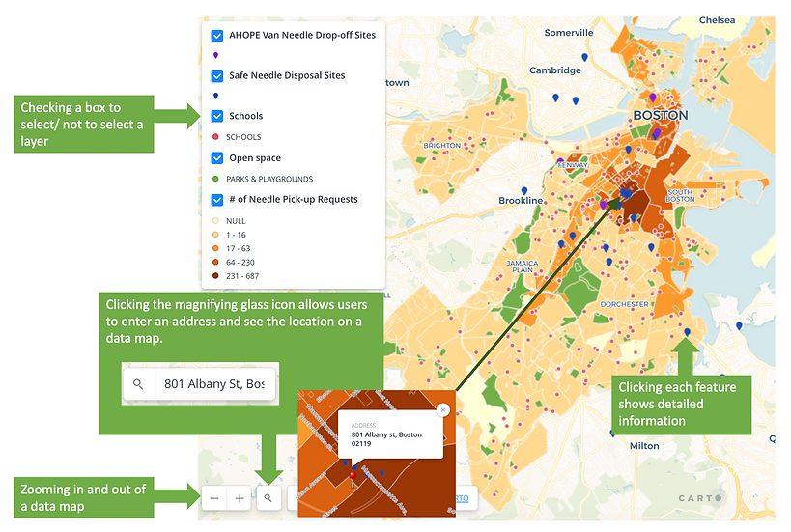This screenshot has height=532, width=791.
Task: Click green PARKS & PLAYGROUNDS legend dot
Action: coord(215,179)
